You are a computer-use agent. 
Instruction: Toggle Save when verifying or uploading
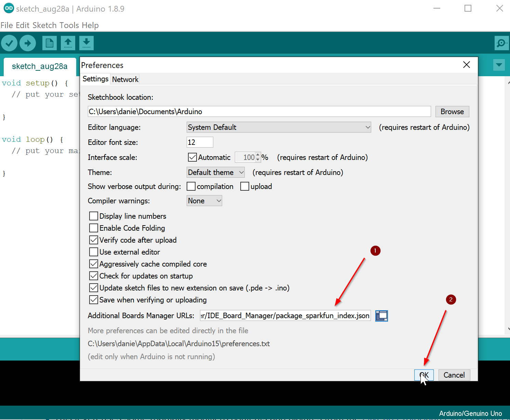click(x=94, y=300)
